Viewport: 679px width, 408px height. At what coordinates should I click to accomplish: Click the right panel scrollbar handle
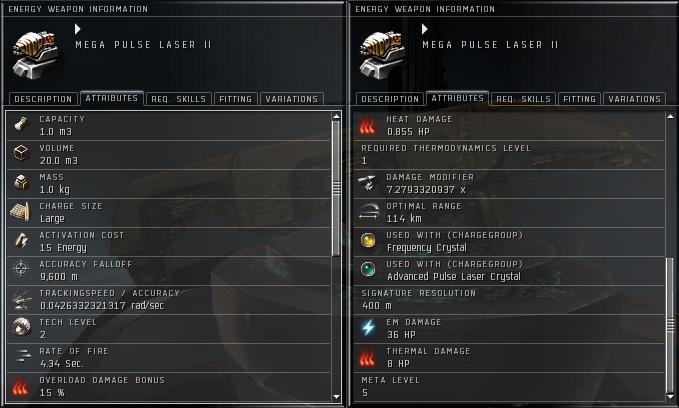[670, 325]
